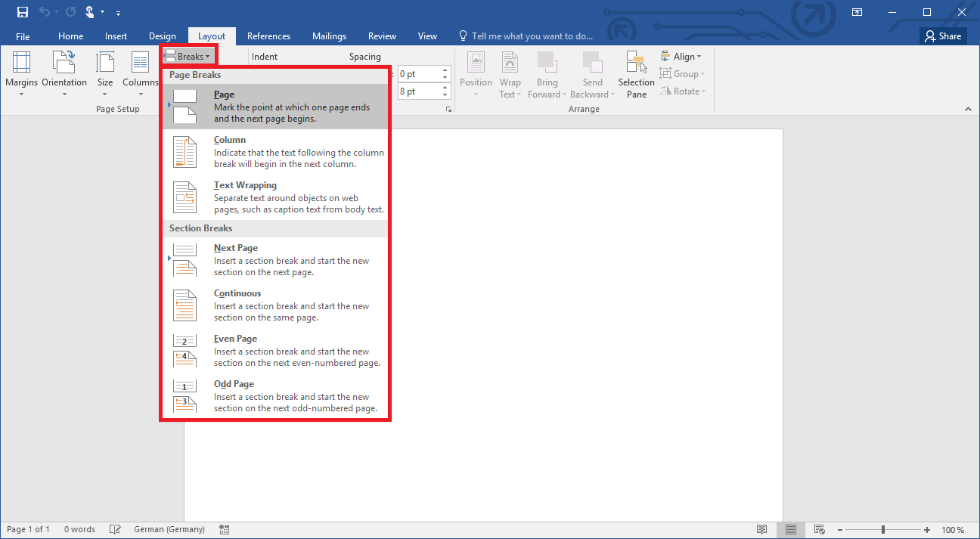Click the Page Setup dialog launcher arrow
The height and width of the screenshot is (539, 980).
pos(448,109)
